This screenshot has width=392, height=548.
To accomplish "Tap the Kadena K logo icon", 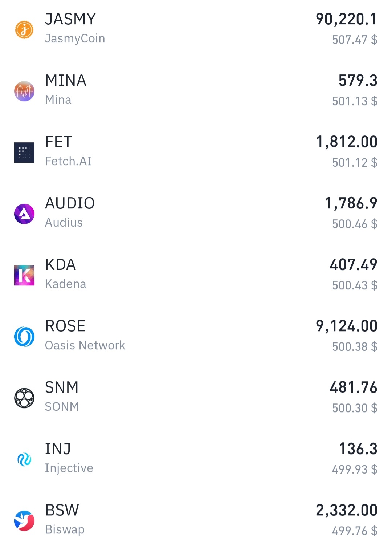I will pos(24,275).
